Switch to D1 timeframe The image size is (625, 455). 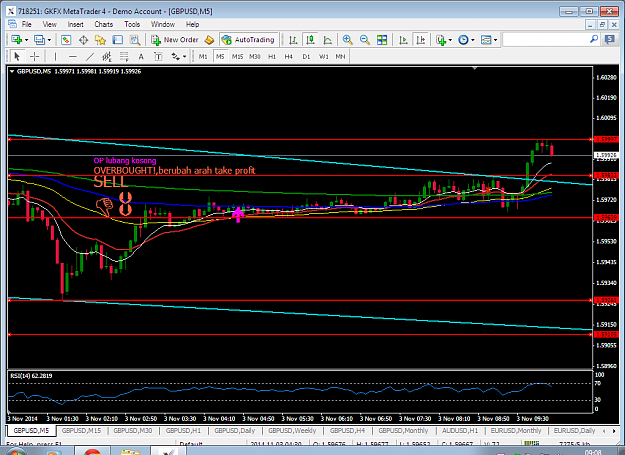pos(306,57)
